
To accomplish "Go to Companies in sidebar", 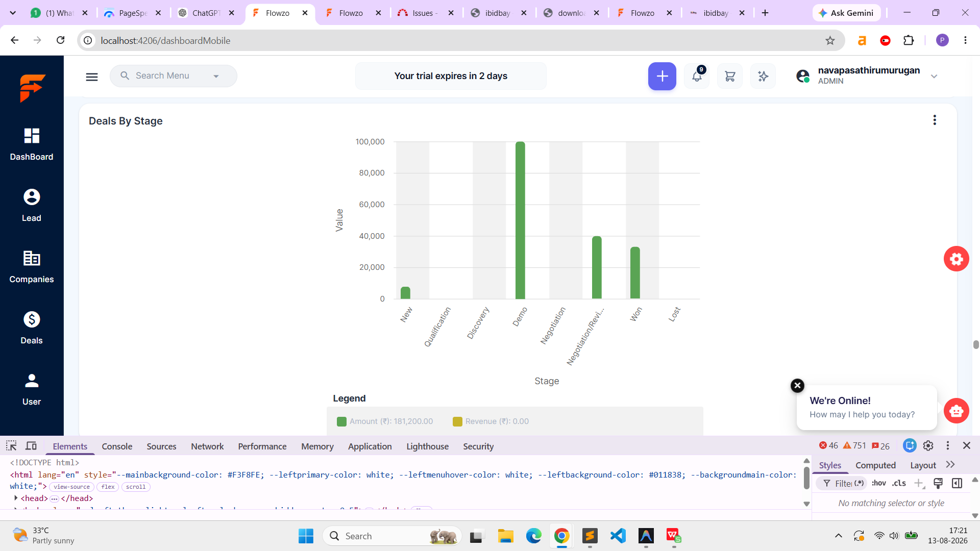I will [x=32, y=267].
